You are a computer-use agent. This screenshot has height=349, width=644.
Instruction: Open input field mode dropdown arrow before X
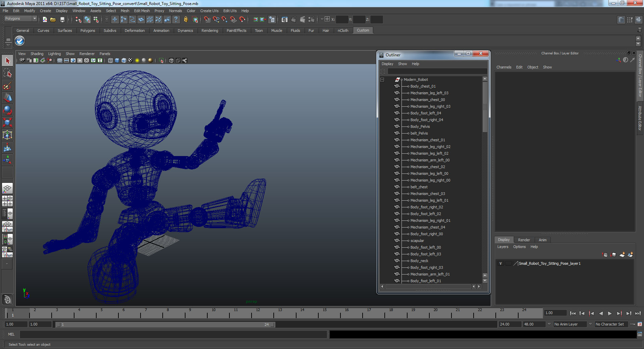(322, 19)
